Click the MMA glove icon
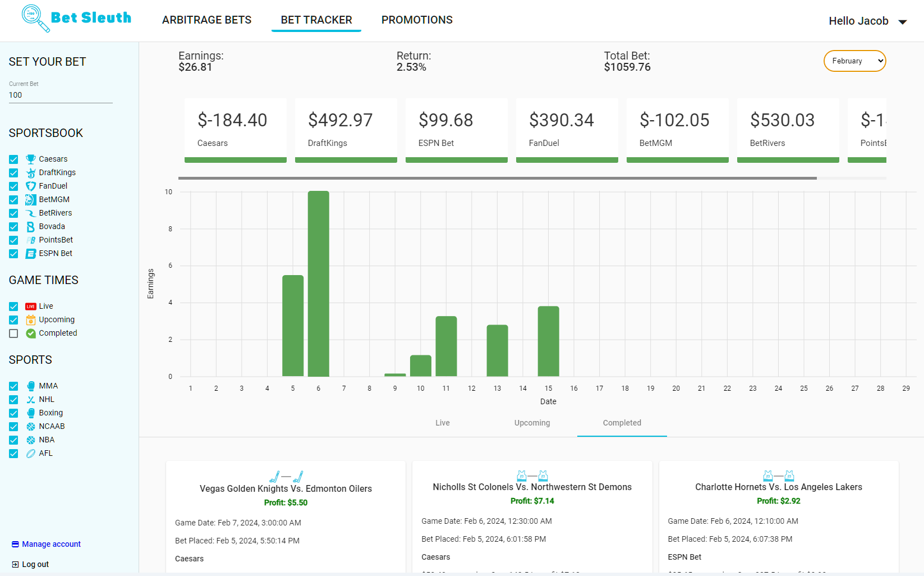 pyautogui.click(x=31, y=386)
